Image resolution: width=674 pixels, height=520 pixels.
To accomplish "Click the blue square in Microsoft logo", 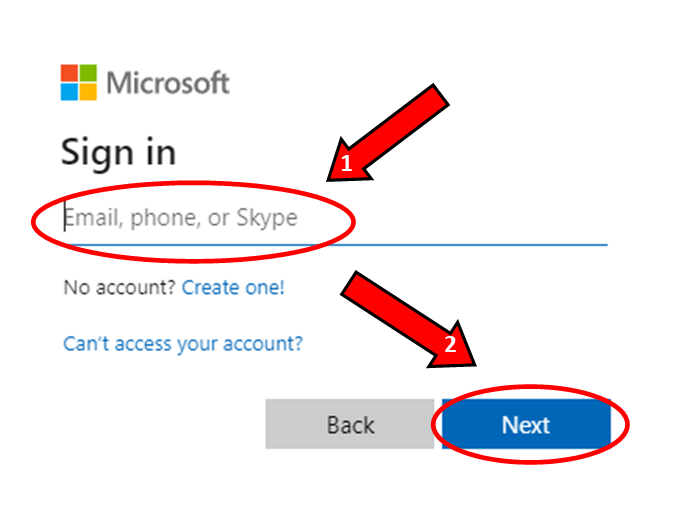I will 69,92.
